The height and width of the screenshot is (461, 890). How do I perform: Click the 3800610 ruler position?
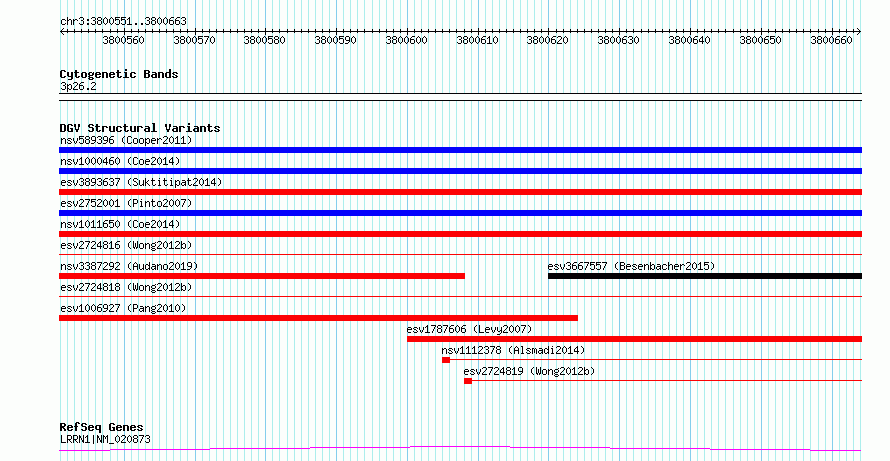point(477,40)
